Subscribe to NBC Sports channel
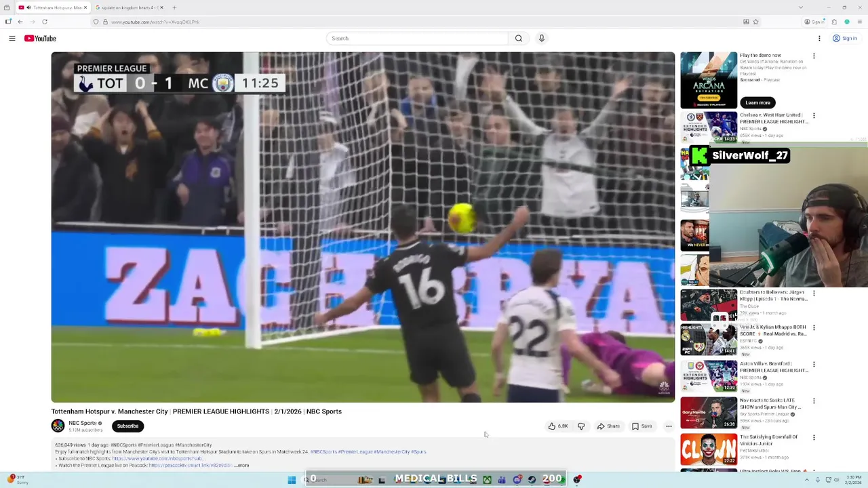 127,426
